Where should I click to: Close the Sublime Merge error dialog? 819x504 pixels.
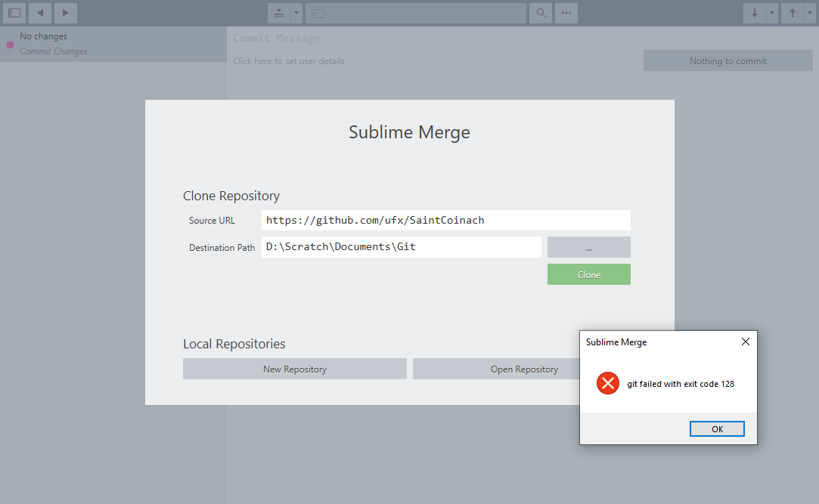tap(746, 342)
